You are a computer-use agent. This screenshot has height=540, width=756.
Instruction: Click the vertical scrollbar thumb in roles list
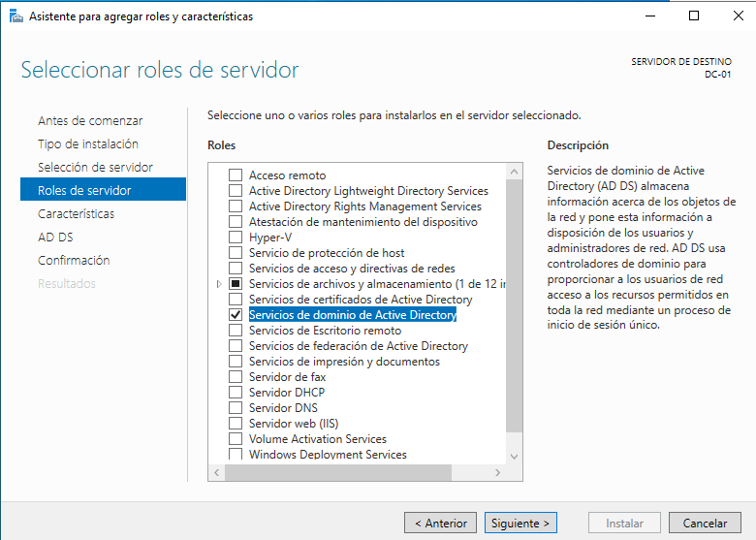coord(514,305)
